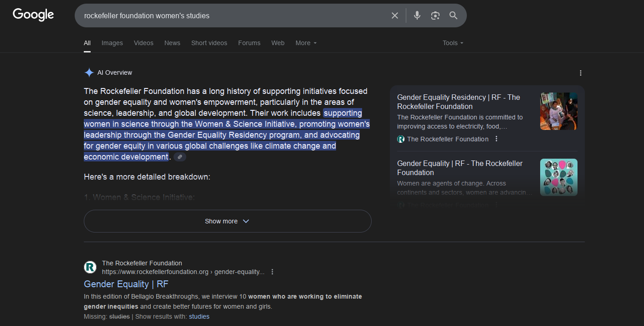Click the source link chip after the summary

pyautogui.click(x=180, y=157)
